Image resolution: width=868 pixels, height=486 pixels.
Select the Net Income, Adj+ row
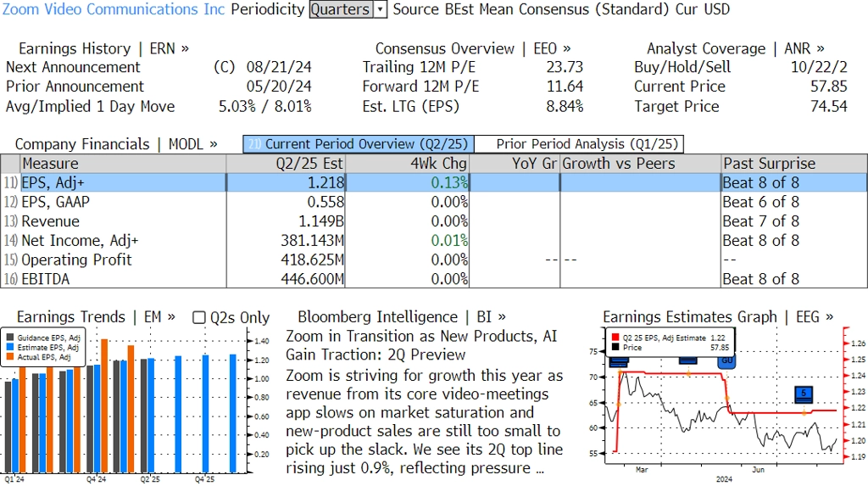434,241
